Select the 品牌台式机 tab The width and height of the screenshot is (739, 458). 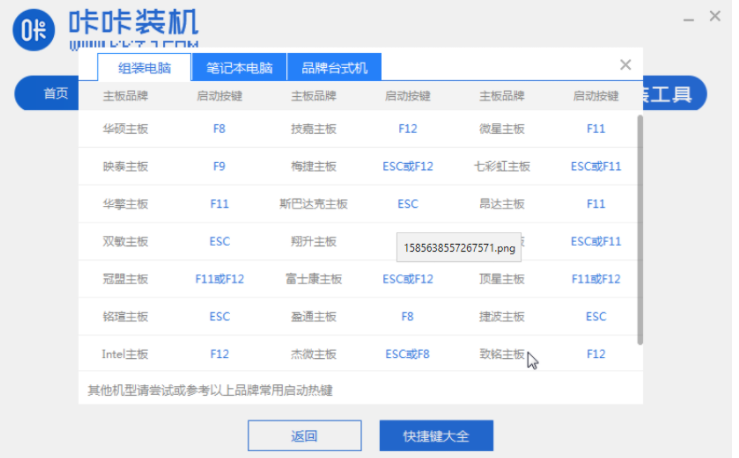pos(334,68)
